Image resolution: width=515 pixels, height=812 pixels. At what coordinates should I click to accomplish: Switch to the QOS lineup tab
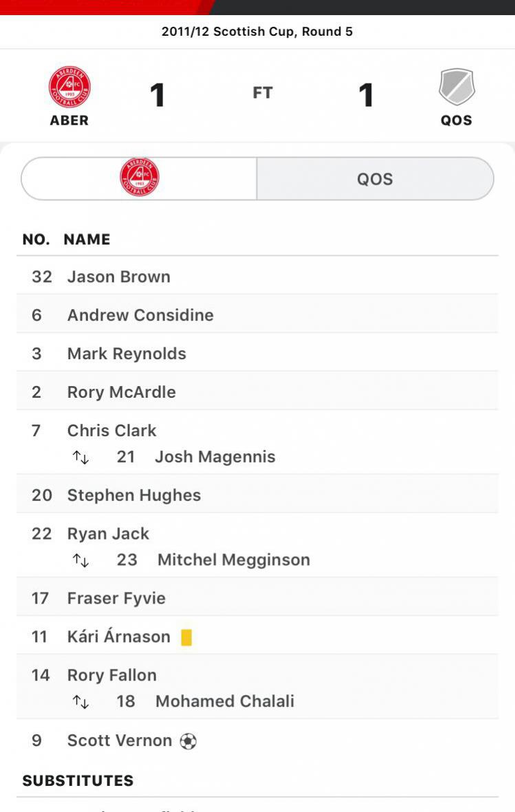coord(375,178)
